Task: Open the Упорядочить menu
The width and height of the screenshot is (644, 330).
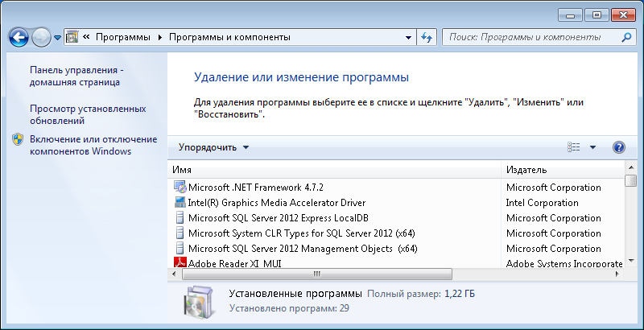Action: tap(213, 147)
